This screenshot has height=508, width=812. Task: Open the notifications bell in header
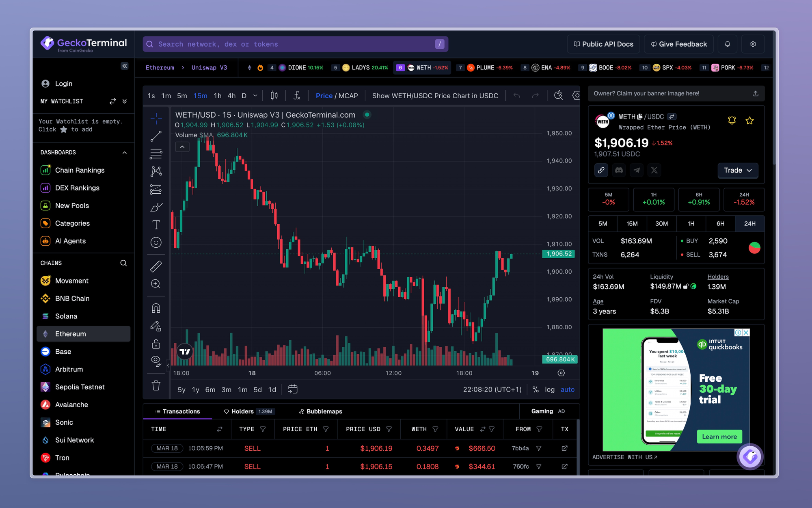click(727, 44)
